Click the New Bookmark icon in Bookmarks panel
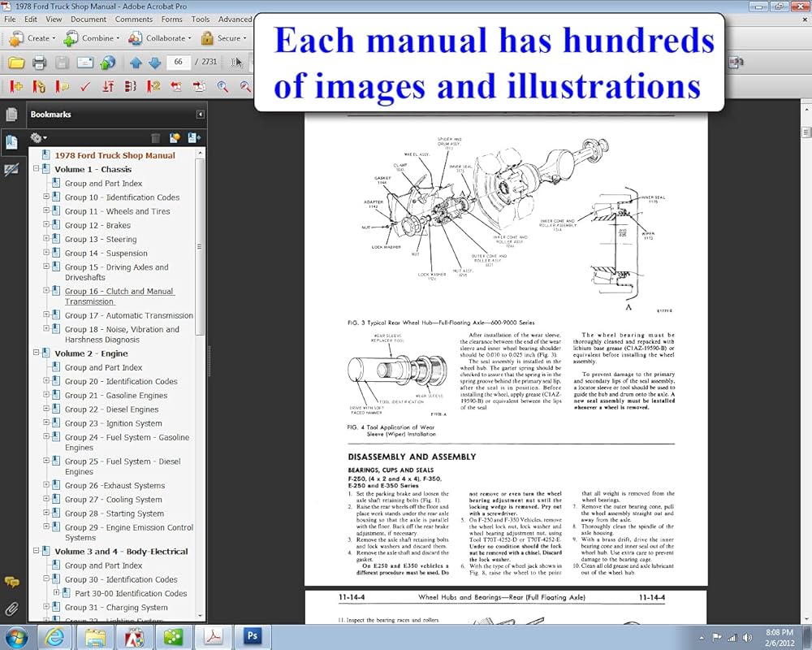812x650 pixels. (175, 138)
